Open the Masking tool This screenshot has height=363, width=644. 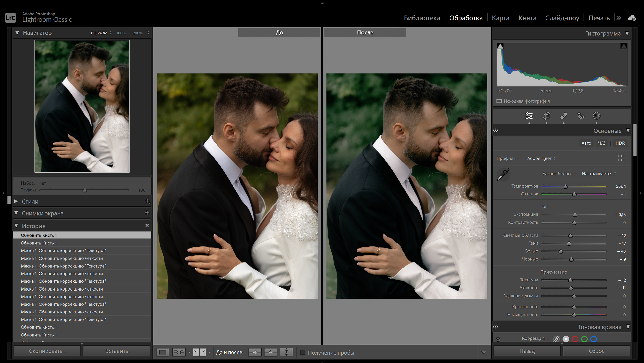[597, 116]
